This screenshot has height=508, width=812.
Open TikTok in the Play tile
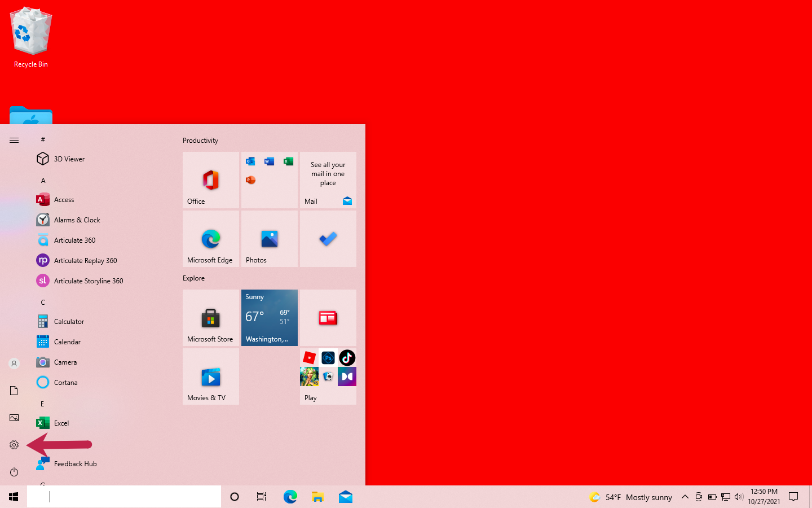pyautogui.click(x=347, y=358)
